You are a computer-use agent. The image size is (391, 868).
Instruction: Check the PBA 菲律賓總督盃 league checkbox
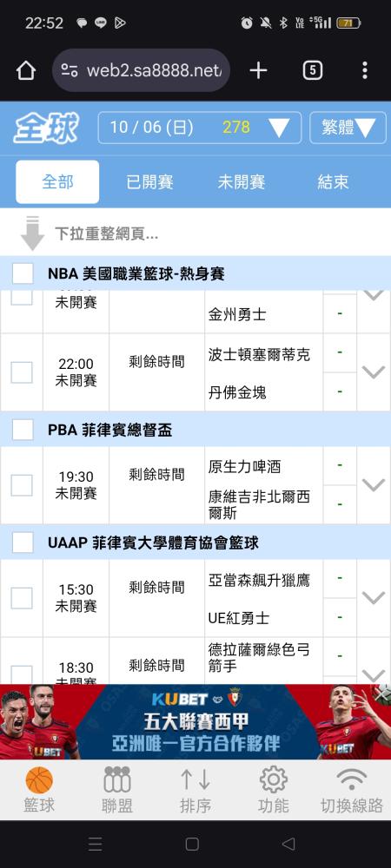(23, 430)
